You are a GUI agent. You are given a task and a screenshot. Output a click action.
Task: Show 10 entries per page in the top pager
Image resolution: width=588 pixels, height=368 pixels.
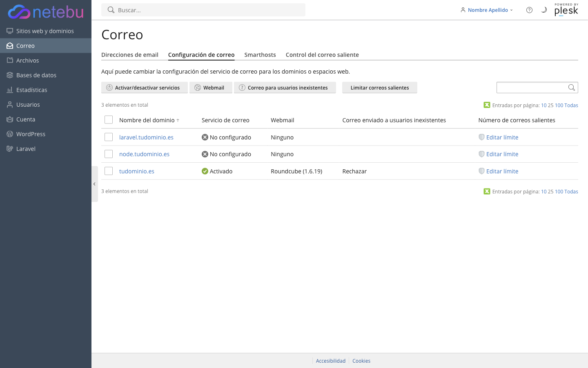pos(543,105)
